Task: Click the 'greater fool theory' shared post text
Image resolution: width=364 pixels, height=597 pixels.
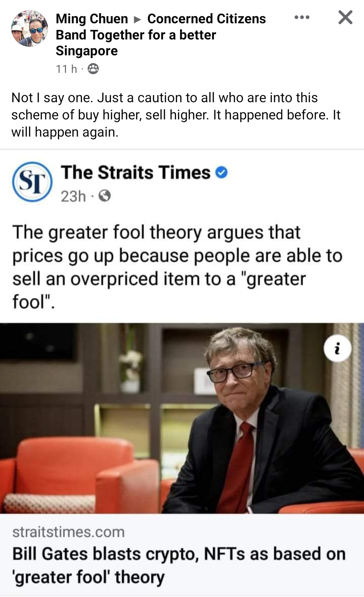Action: pyautogui.click(x=177, y=267)
